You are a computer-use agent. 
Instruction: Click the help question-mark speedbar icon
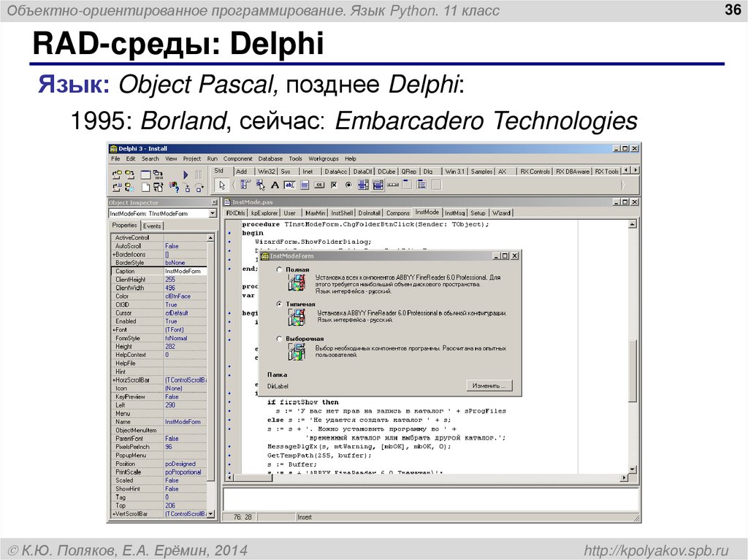click(x=174, y=188)
